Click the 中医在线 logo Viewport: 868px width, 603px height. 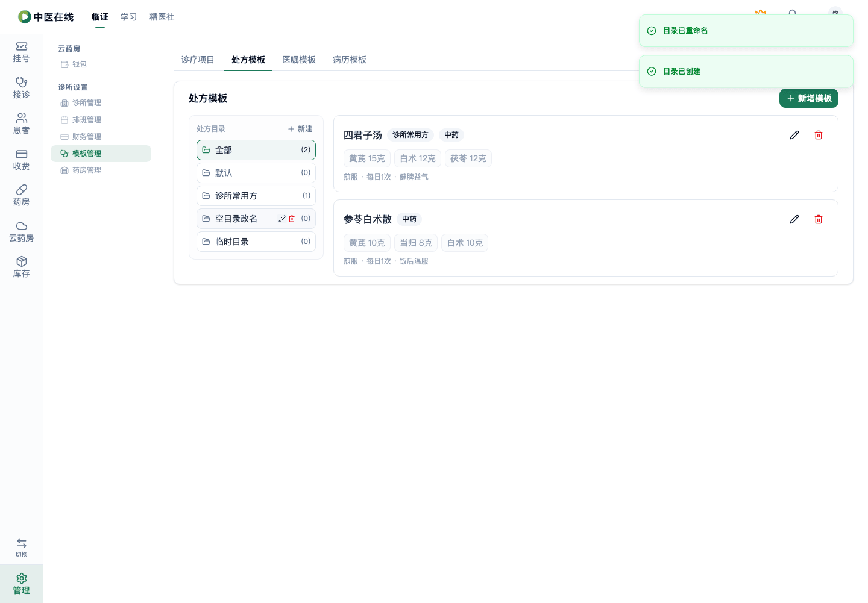point(46,17)
